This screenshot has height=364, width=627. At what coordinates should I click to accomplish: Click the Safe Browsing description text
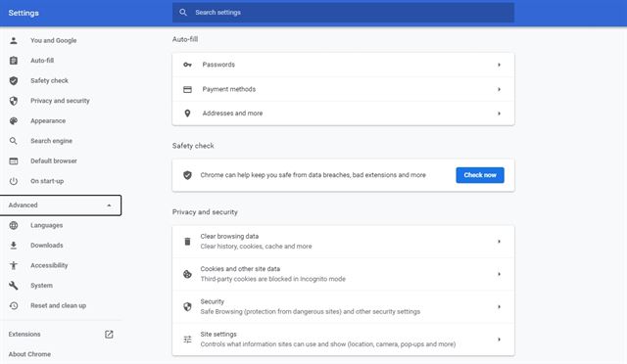(311, 312)
